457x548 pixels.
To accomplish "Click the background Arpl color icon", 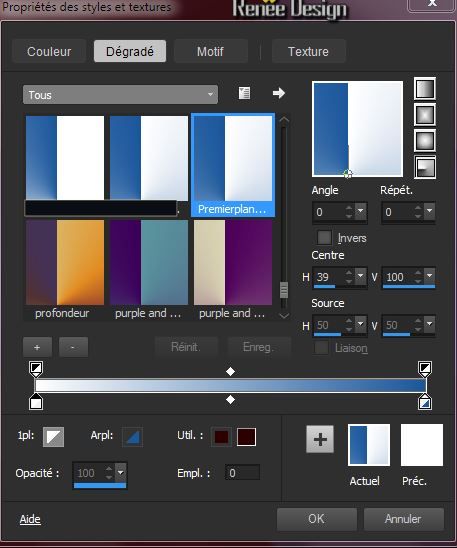I will (132, 437).
